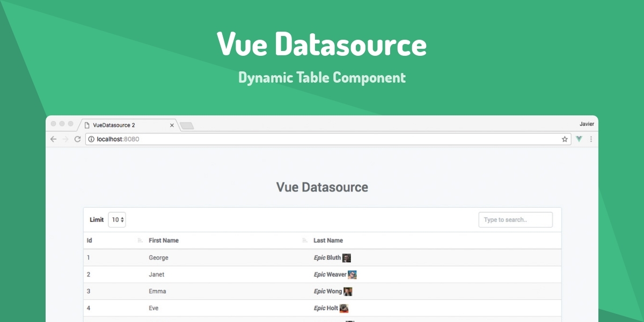Click the Limit label
Screen dimensions: 644x322
click(x=97, y=219)
